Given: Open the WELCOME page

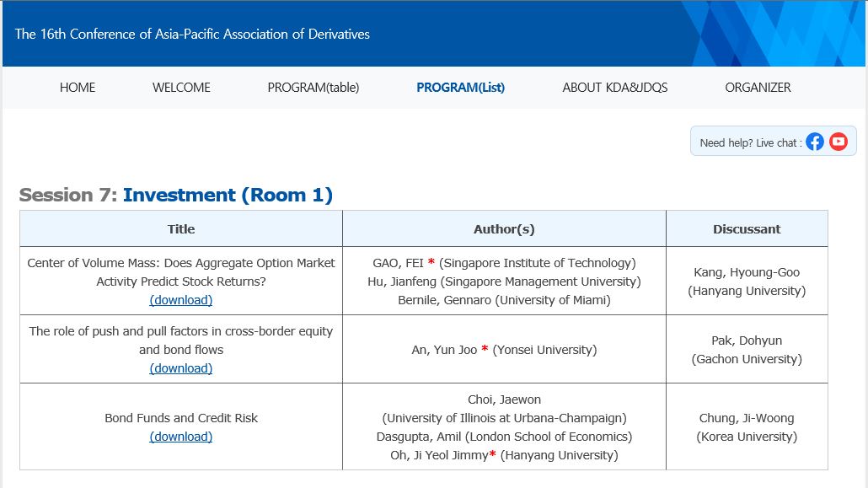Looking at the screenshot, I should click(181, 88).
